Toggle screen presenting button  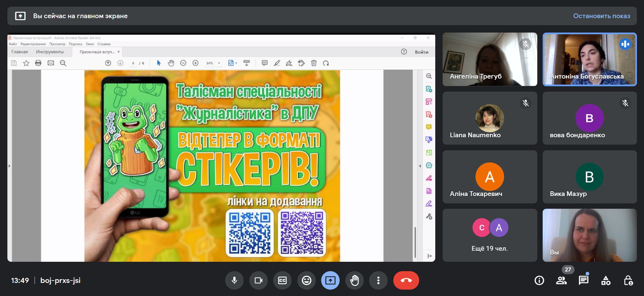[x=330, y=280]
